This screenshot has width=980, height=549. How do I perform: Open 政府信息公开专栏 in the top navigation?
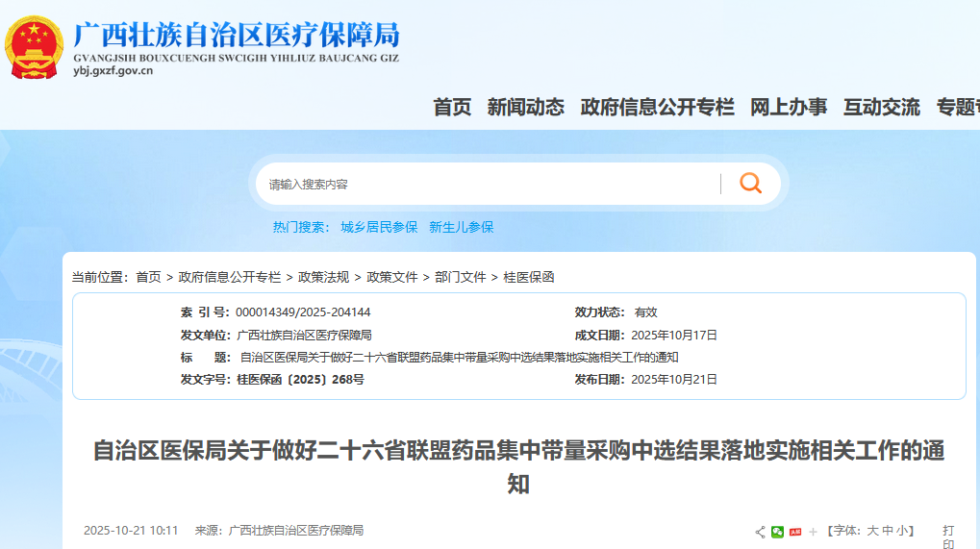657,107
